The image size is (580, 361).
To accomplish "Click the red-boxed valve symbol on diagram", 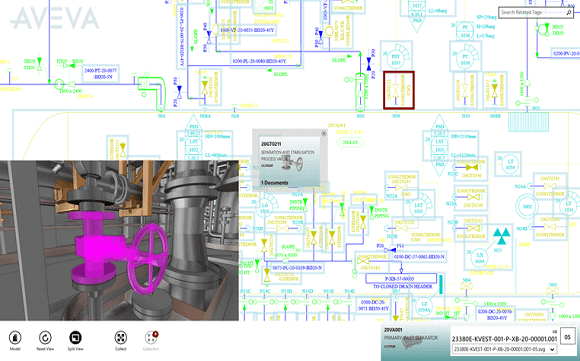I will pos(399,90).
